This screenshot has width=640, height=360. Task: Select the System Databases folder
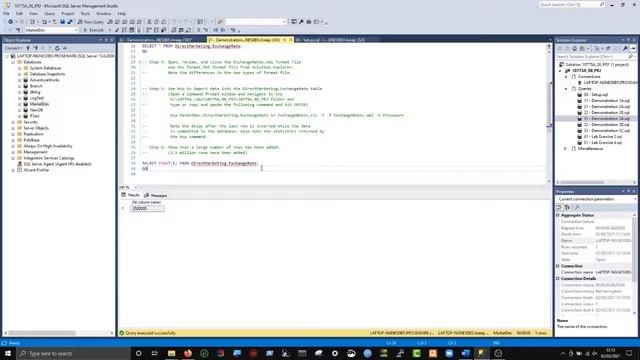[45, 68]
